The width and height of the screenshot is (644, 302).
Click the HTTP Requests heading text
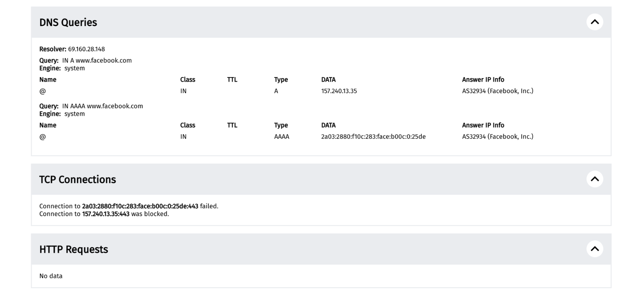[73, 249]
